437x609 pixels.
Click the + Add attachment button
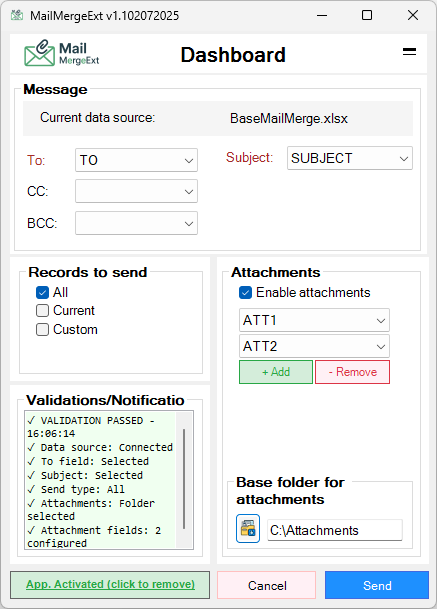[x=276, y=372]
